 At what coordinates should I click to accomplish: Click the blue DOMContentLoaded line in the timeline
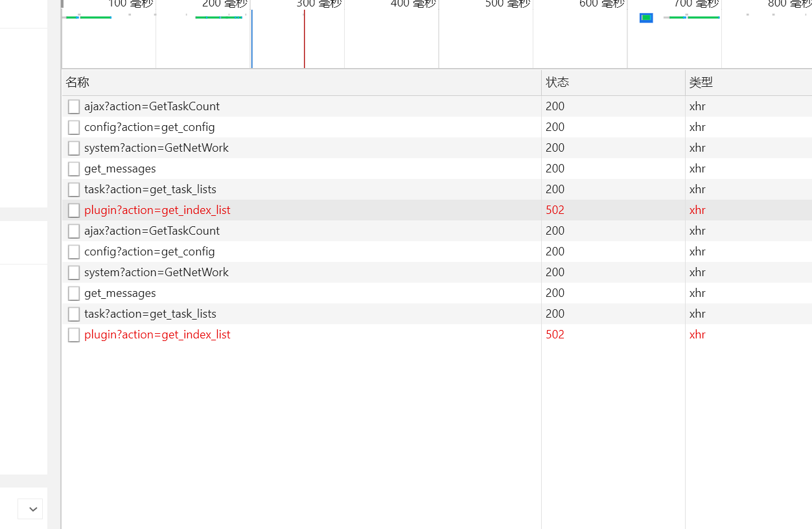point(251,39)
